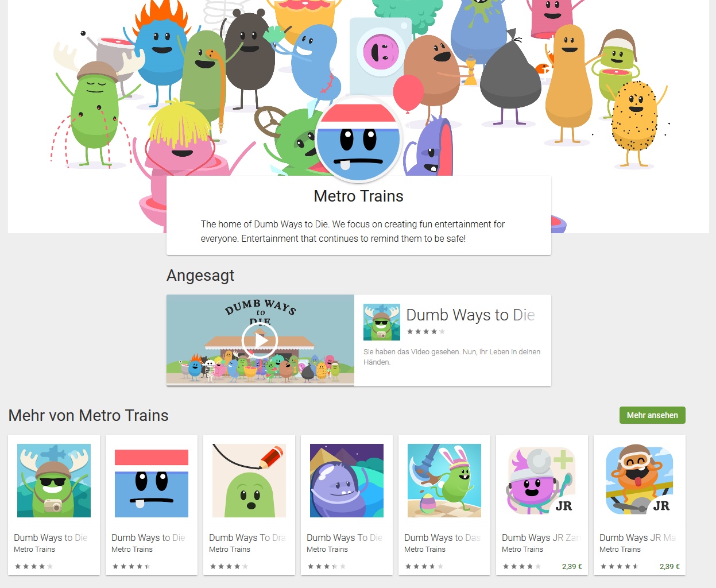Click the 2,39 € price on JR Zany card
Image resolution: width=716 pixels, height=588 pixels.
[x=572, y=566]
